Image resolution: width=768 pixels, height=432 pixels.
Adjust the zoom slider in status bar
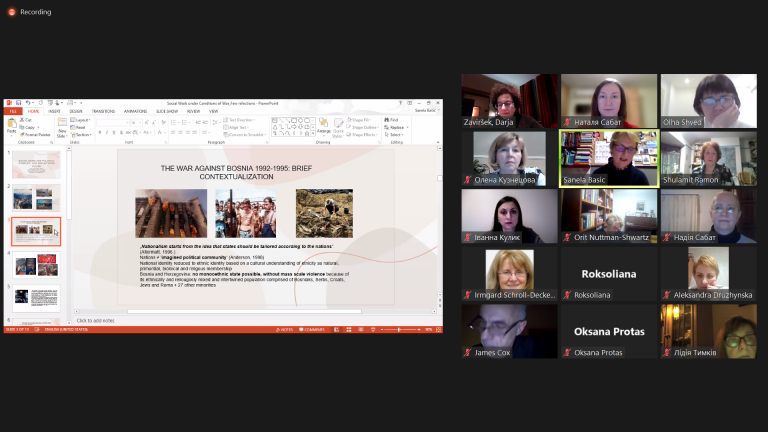coord(400,330)
